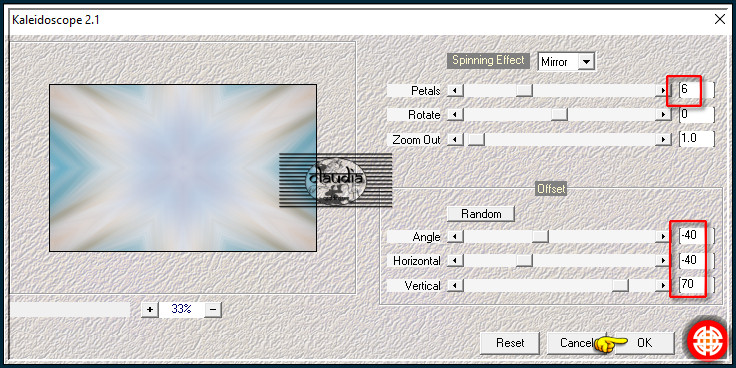The image size is (736, 368).
Task: Click the Spinning Effect label
Action: (488, 60)
